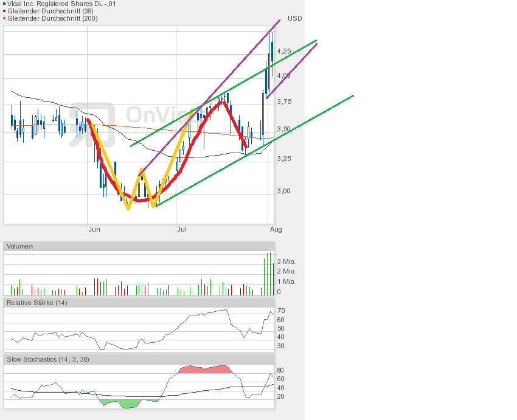The width and height of the screenshot is (517, 420).
Task: Click the Jul month label on the time axis
Action: coord(182,229)
